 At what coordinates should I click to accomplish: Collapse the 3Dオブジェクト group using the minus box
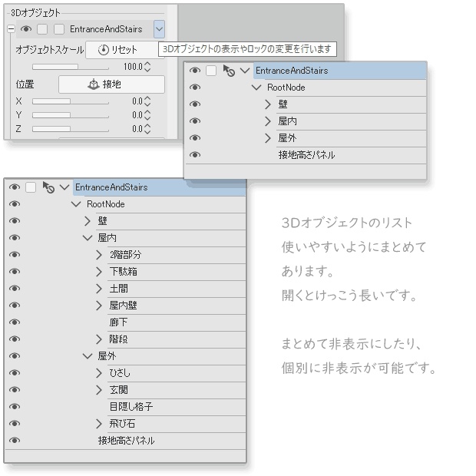(11, 29)
